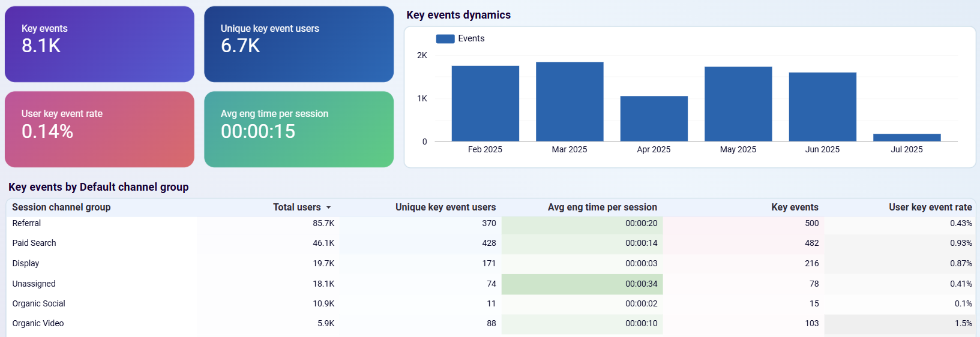Click Unassigned's highlighted 00:00:34 cell
The height and width of the screenshot is (337, 980).
[641, 284]
